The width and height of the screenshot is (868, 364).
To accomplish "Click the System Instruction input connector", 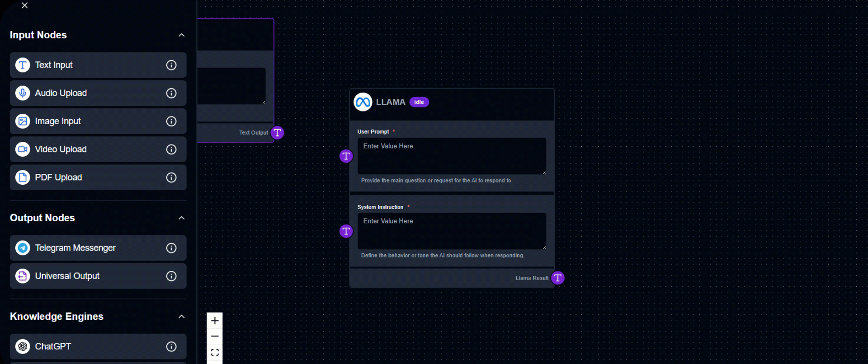I will tap(346, 231).
